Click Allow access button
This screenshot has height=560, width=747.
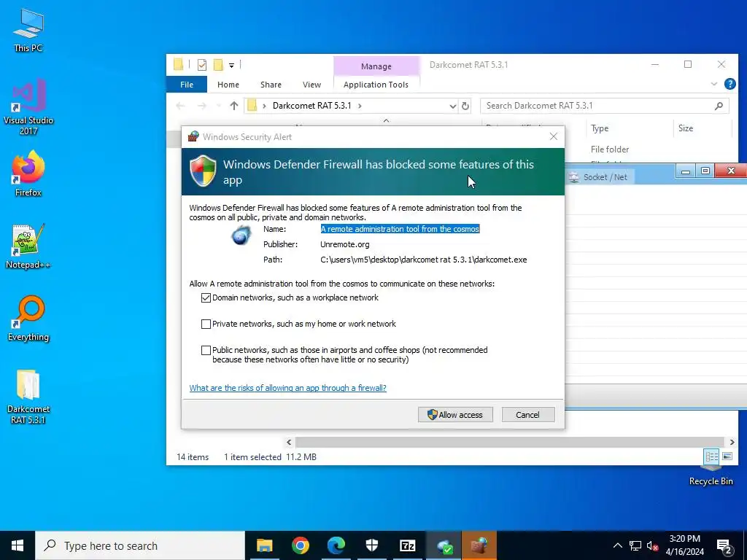coord(455,415)
